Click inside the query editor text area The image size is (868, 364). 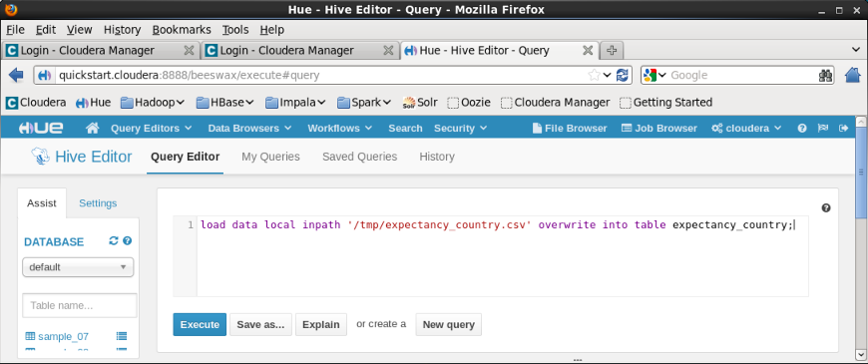[x=503, y=256]
